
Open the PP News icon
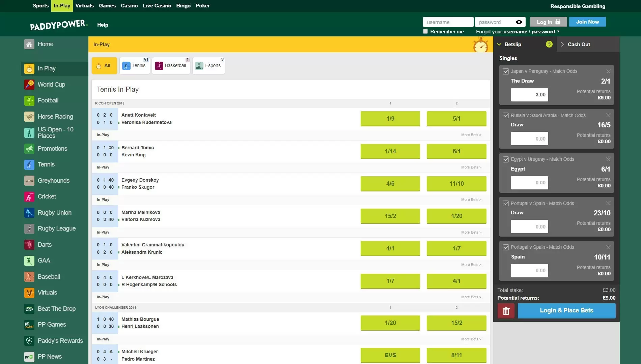pyautogui.click(x=29, y=357)
